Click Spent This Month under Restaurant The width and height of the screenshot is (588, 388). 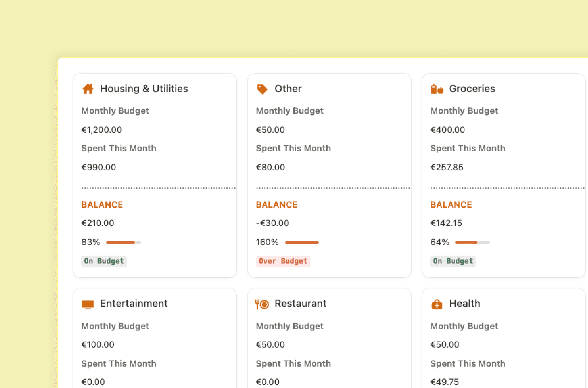tap(293, 363)
